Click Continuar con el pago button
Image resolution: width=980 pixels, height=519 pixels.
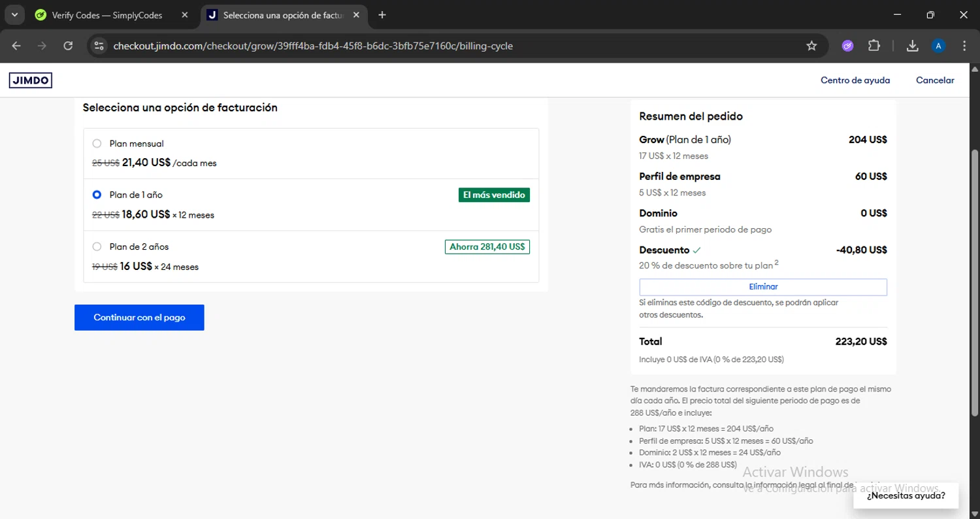139,318
